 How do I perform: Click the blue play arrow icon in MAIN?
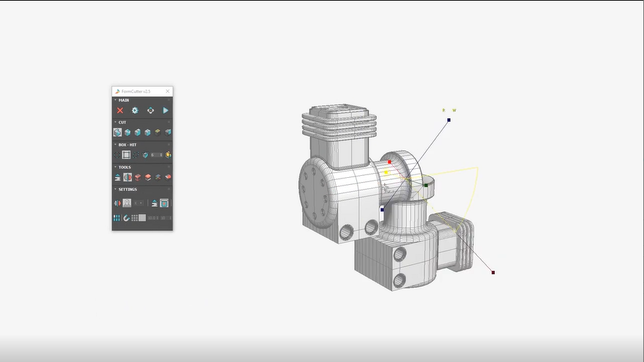click(165, 110)
